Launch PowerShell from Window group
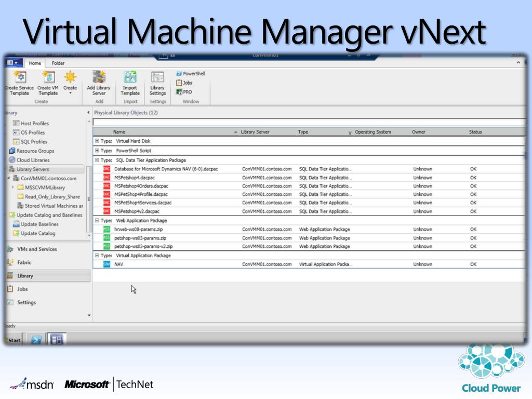Viewport: 532px width, 399px height. (x=191, y=74)
